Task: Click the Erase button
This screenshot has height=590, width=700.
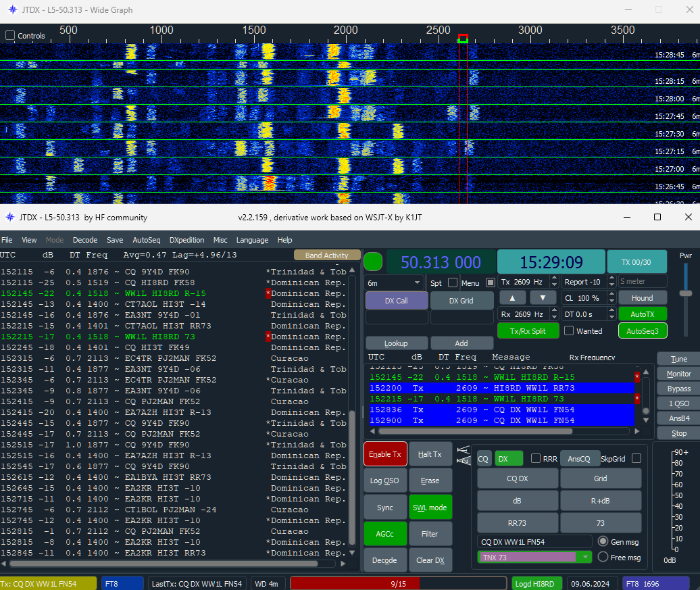Action: (430, 481)
